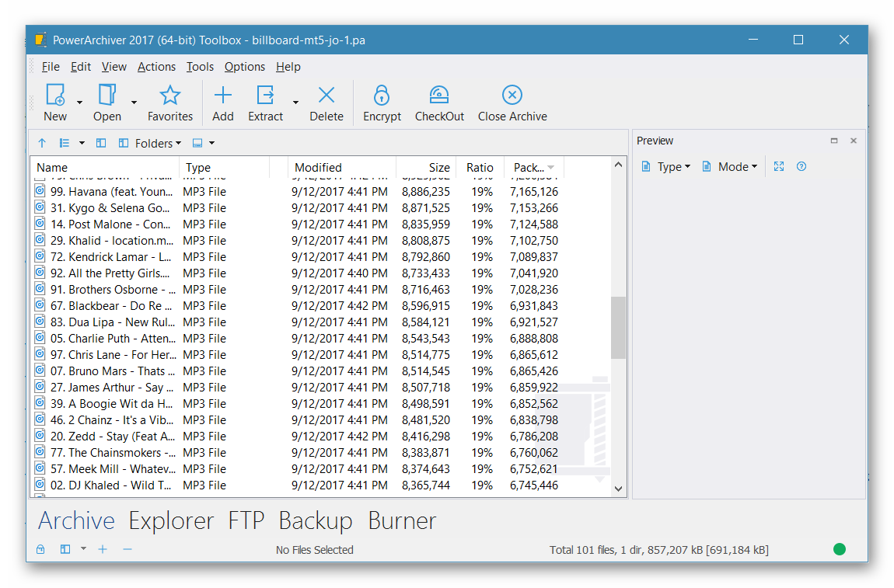Image resolution: width=894 pixels, height=588 pixels.
Task: Switch to the Explorer mode tab
Action: 171,520
